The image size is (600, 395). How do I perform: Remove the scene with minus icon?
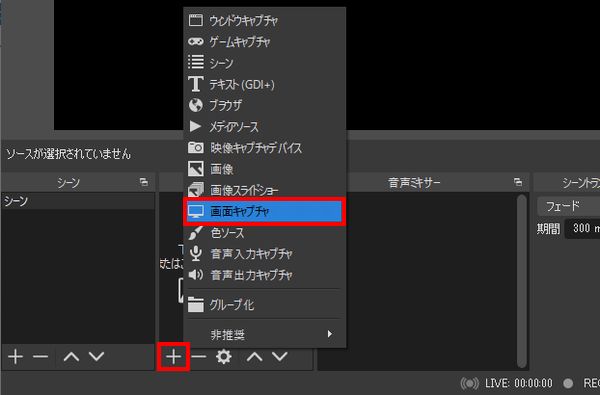coord(41,357)
